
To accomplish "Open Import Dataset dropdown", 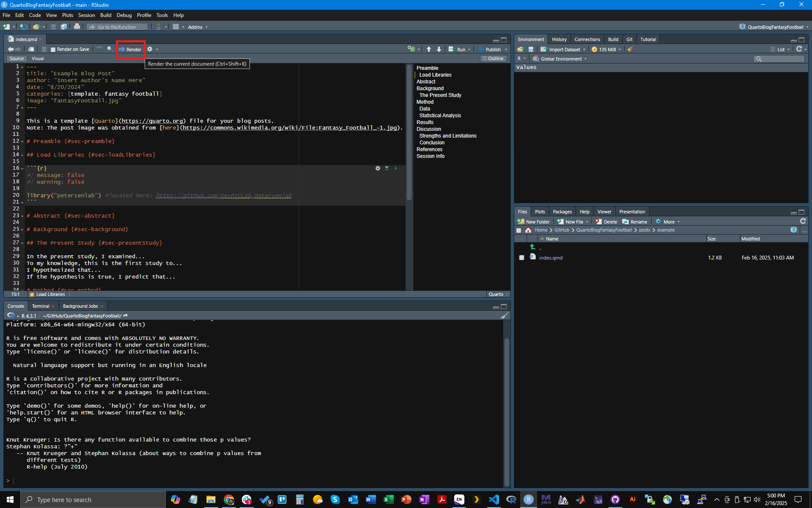I will 563,49.
